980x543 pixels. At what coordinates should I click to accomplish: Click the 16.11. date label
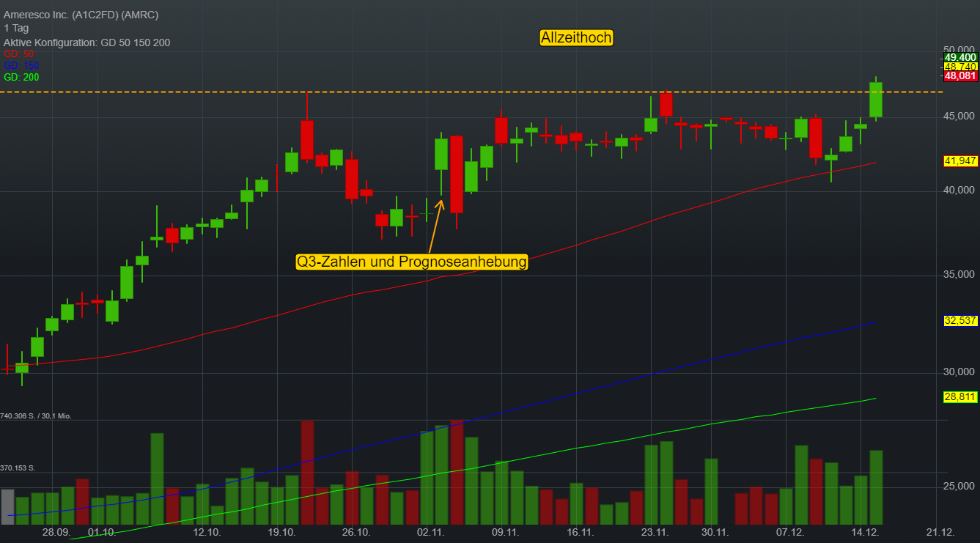[581, 532]
